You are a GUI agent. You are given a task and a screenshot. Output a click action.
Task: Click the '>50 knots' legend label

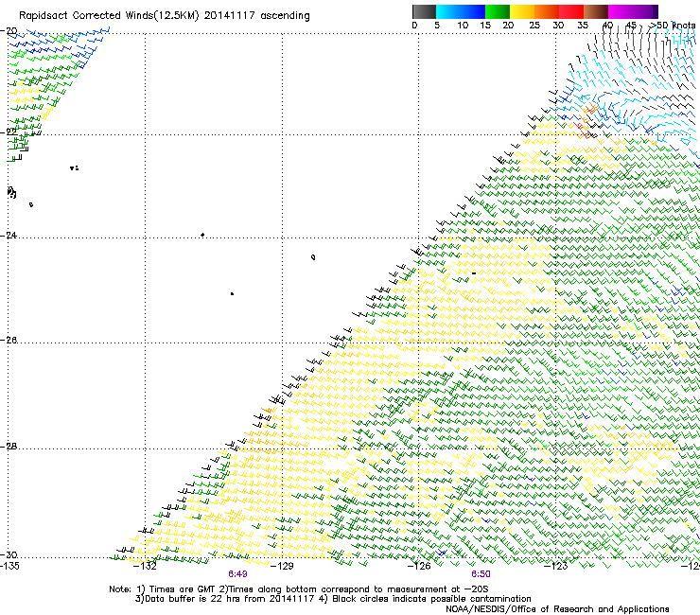[672, 25]
